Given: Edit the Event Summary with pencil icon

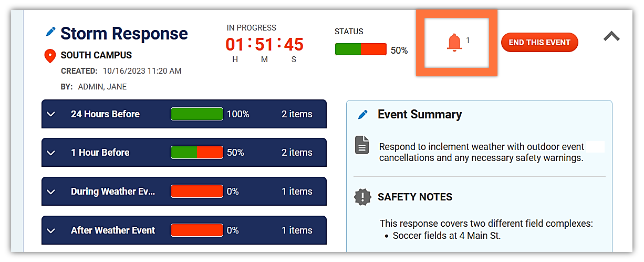Looking at the screenshot, I should tap(363, 115).
